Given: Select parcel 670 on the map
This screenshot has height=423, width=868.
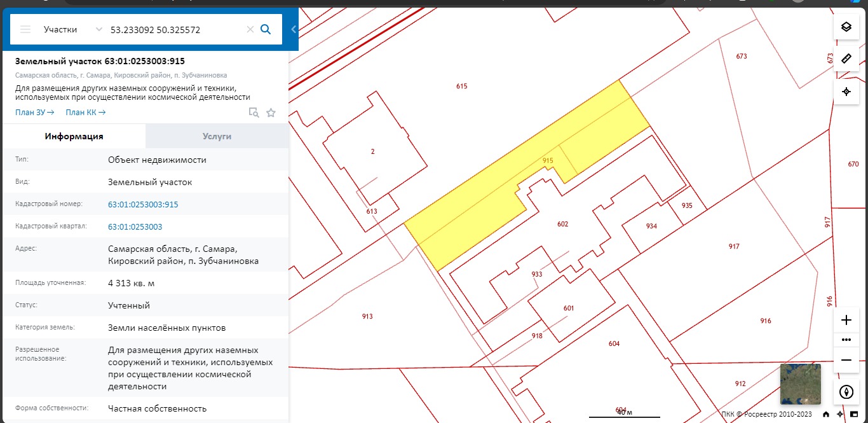Looking at the screenshot, I should (853, 164).
